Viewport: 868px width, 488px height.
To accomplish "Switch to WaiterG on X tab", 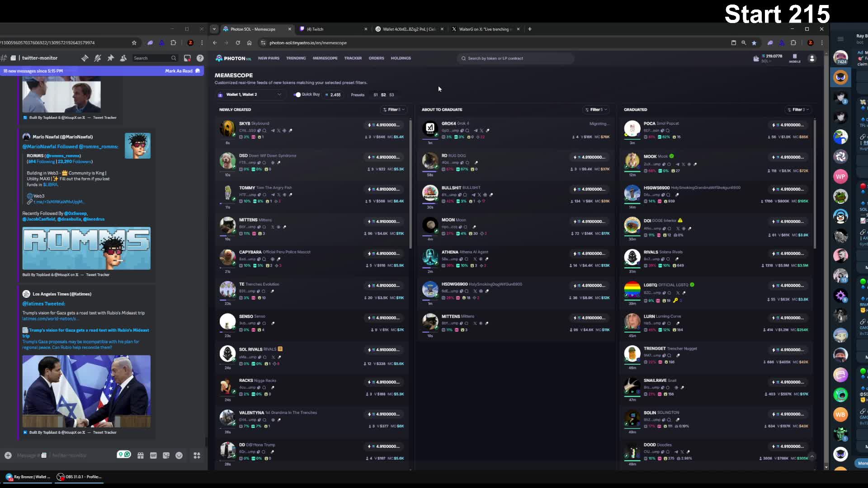I will tap(486, 29).
